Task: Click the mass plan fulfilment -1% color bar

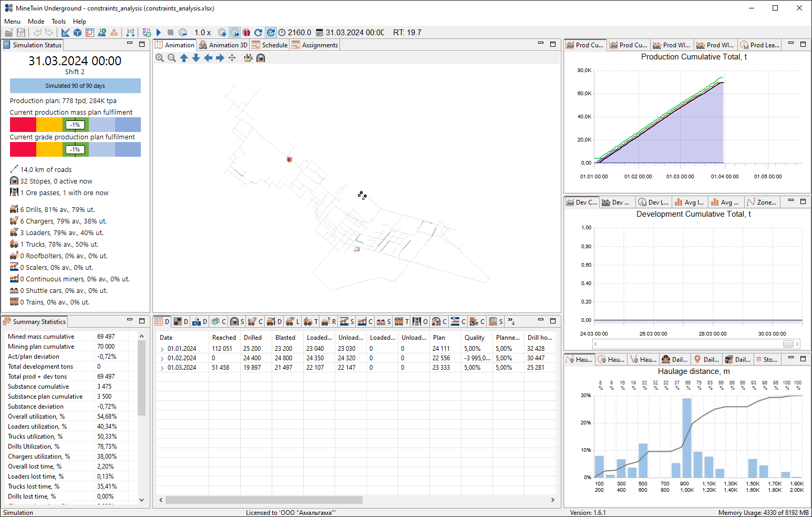Action: [x=75, y=125]
